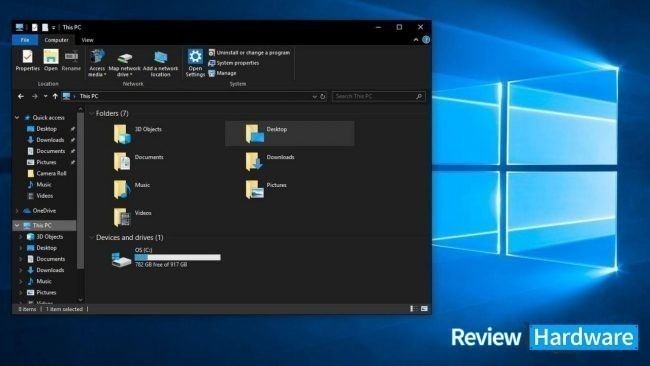Collapse the ribbon with the chevron
The height and width of the screenshot is (366, 650).
pyautogui.click(x=416, y=40)
